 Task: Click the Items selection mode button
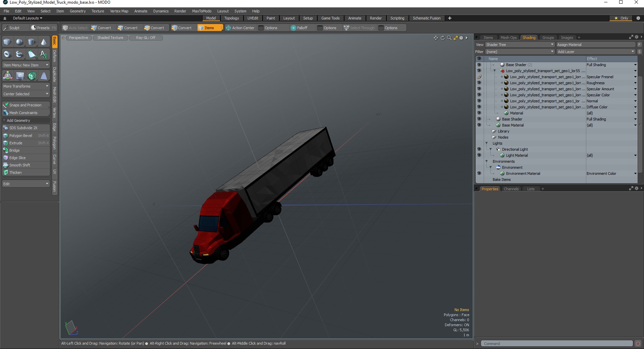210,28
